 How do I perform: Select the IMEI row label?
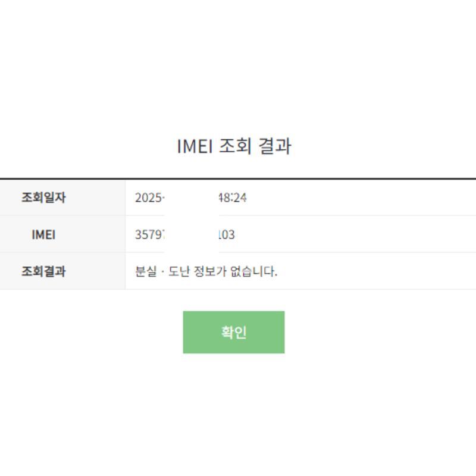point(43,234)
